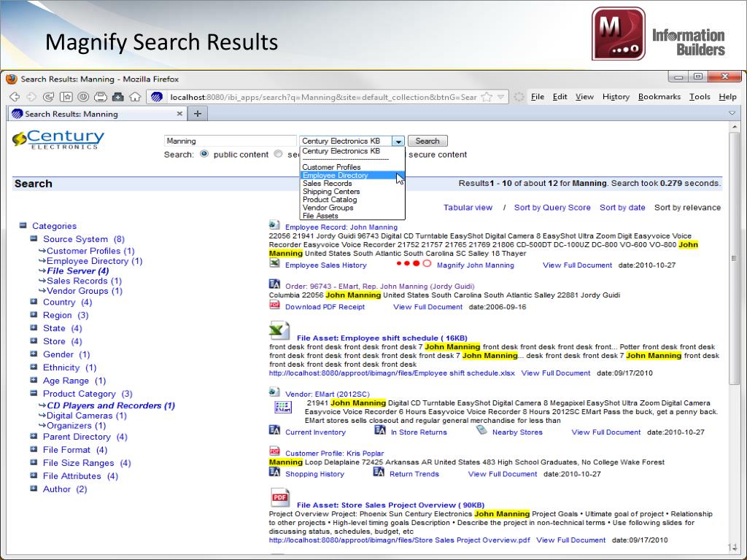747x560 pixels.
Task: Choose Vendor Groups from the dropdown list
Action: [352, 208]
